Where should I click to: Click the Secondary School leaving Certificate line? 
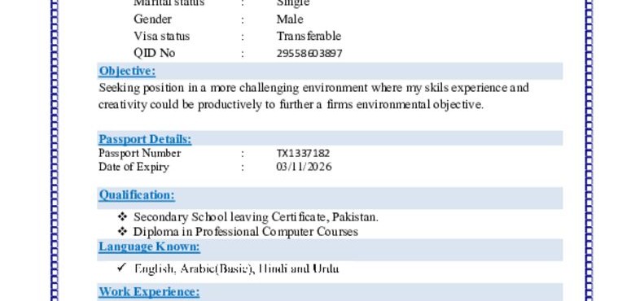coord(256,217)
